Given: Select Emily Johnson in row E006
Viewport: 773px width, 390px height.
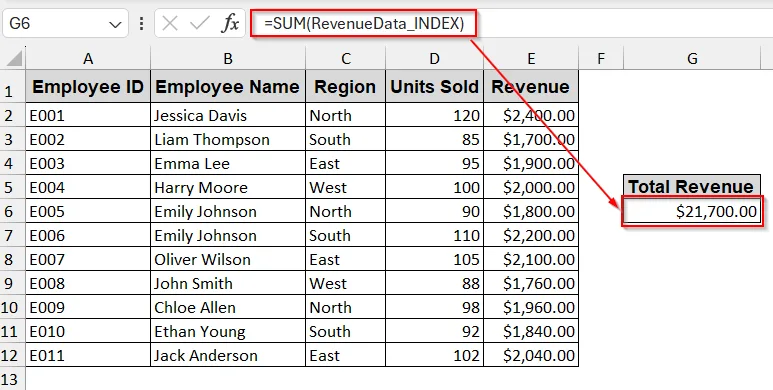Looking at the screenshot, I should (228, 235).
